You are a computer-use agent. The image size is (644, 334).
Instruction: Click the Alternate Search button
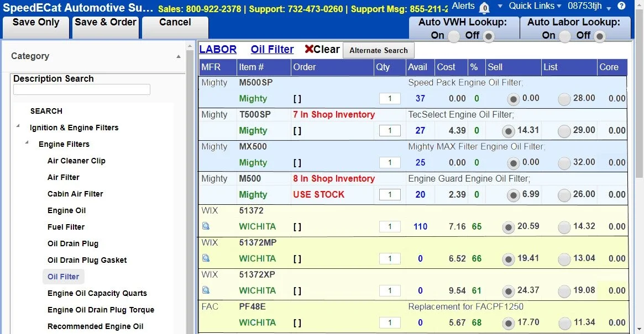pyautogui.click(x=379, y=50)
